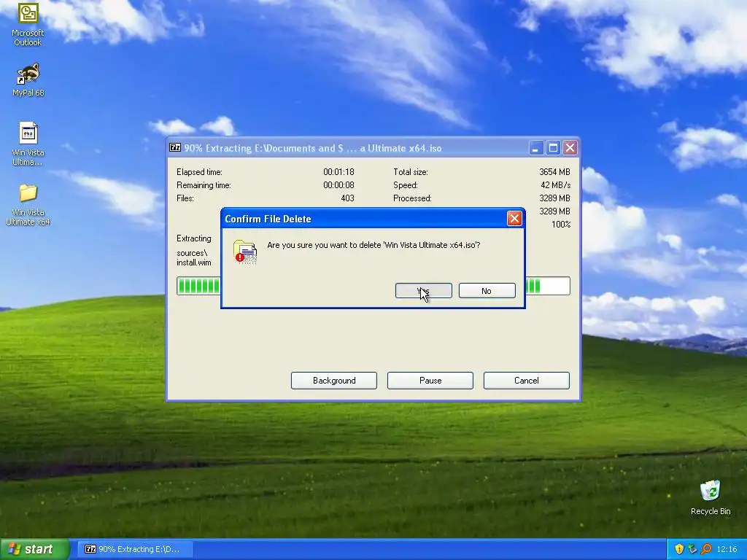The image size is (747, 560).
Task: Select the Recycle Bin icon
Action: tap(711, 497)
